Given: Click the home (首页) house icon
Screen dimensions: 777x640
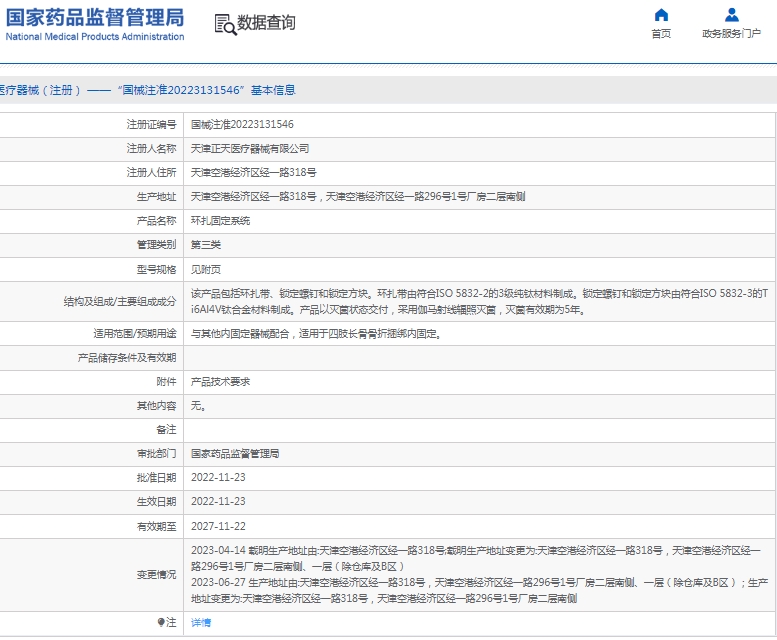Looking at the screenshot, I should click(661, 15).
